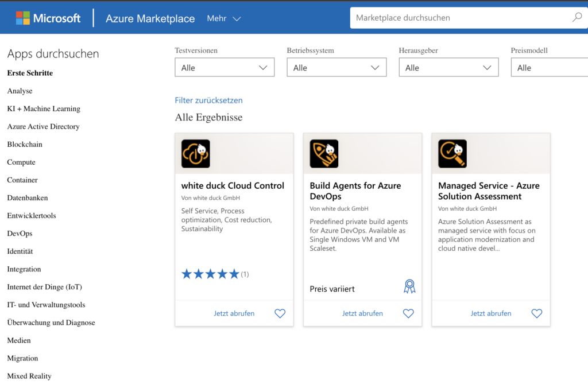Click Jetzt abrufen for Azure Solution Assessment
Viewport: 588px width, 388px height.
pyautogui.click(x=491, y=313)
